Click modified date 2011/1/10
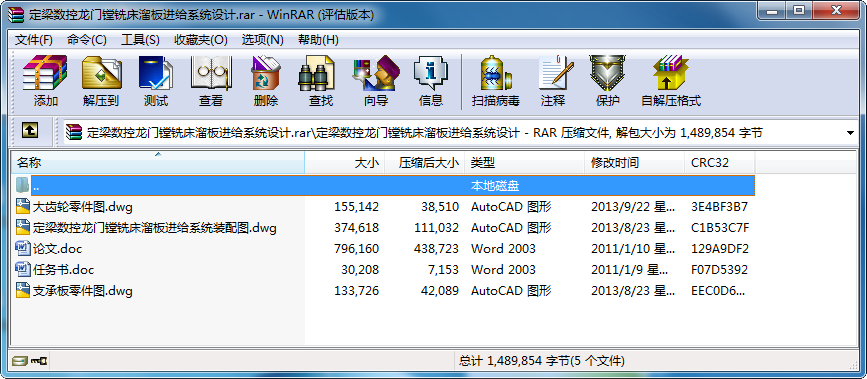This screenshot has width=867, height=379. click(x=633, y=249)
